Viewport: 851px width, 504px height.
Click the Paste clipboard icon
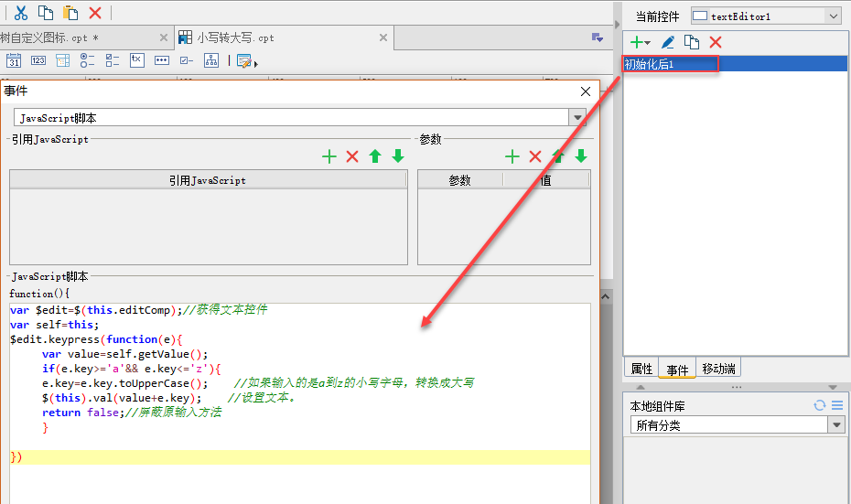70,13
